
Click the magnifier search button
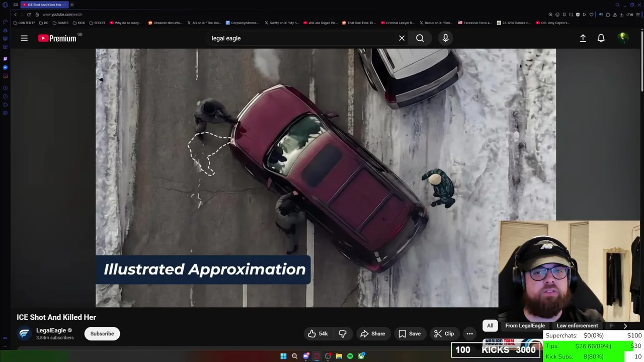[x=420, y=38]
